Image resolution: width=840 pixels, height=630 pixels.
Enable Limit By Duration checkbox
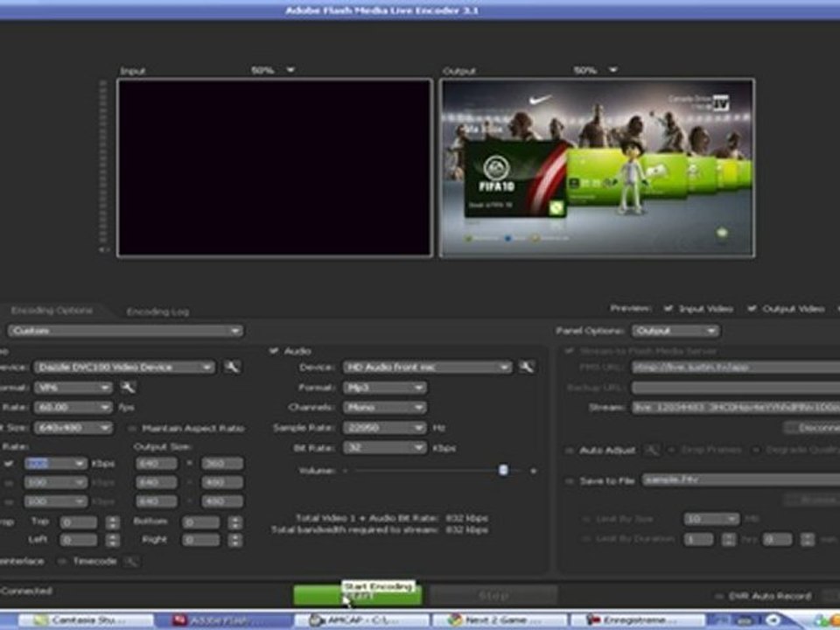click(x=585, y=539)
